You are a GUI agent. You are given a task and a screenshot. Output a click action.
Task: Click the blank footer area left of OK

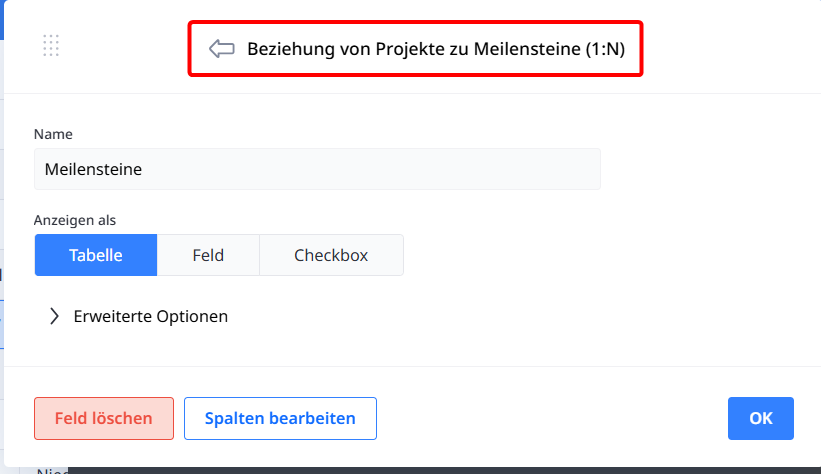pyautogui.click(x=550, y=418)
